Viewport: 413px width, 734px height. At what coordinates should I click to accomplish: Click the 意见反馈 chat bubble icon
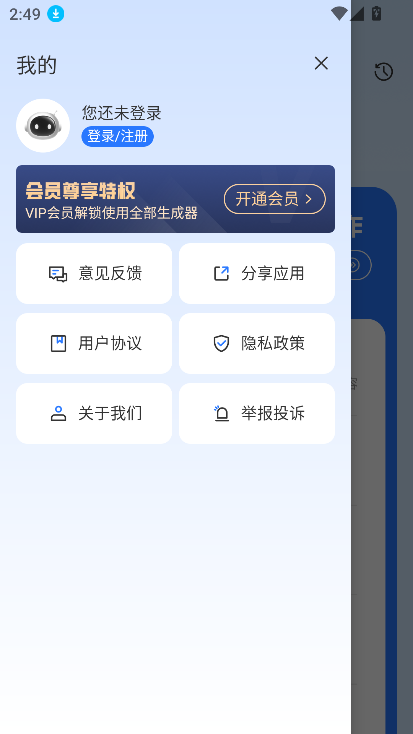point(58,274)
